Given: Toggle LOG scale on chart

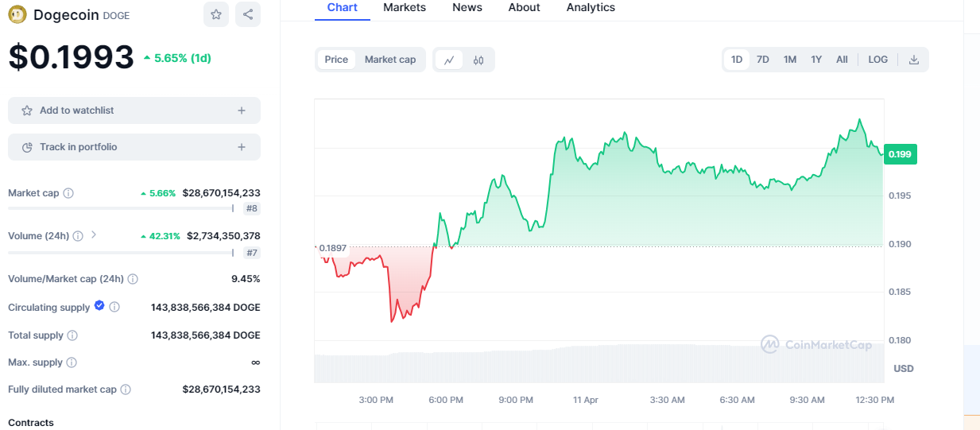Looking at the screenshot, I should point(878,60).
